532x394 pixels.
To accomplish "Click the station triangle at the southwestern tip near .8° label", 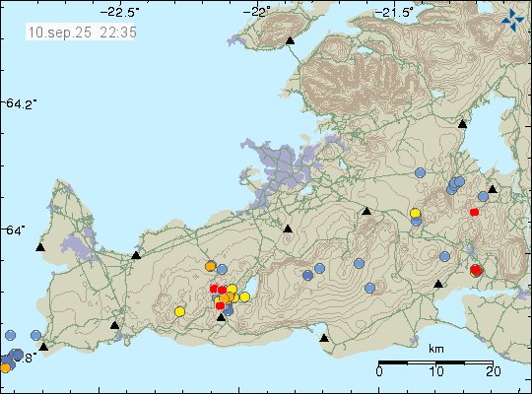I will (x=43, y=347).
